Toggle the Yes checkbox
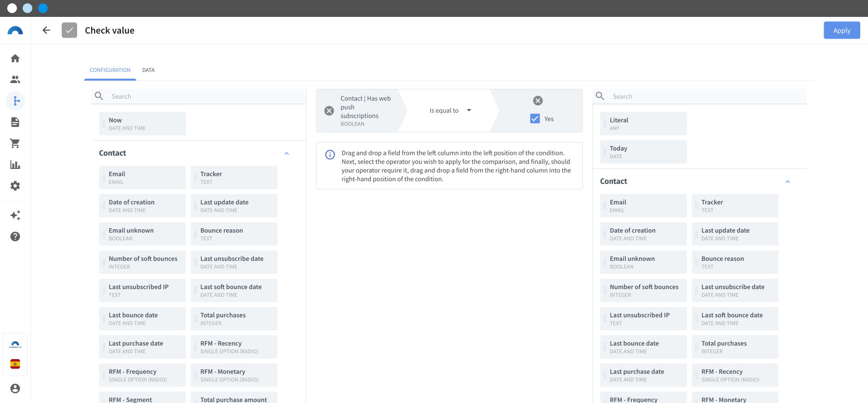The image size is (868, 403). click(x=535, y=119)
